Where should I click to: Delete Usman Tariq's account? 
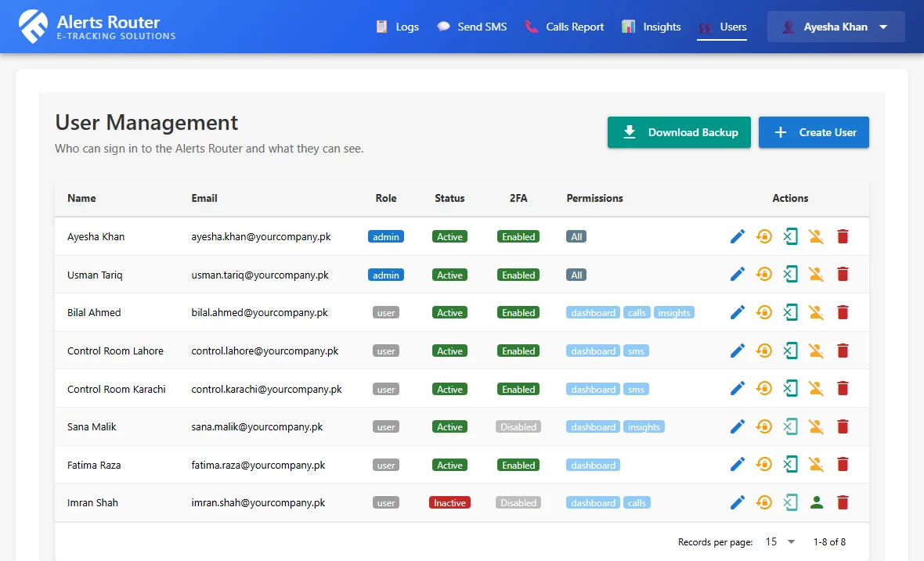coord(843,275)
